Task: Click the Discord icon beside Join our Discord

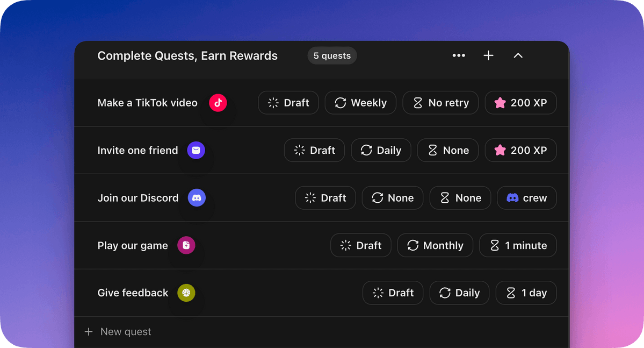Action: click(197, 198)
